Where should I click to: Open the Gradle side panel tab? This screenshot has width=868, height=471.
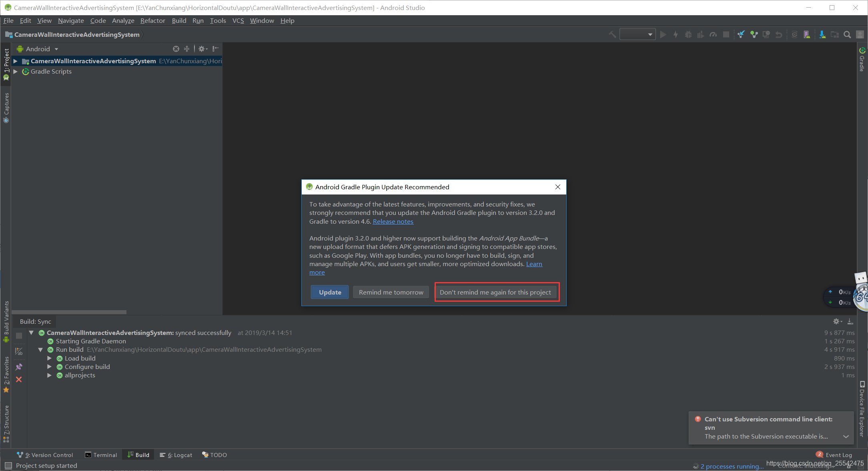[862, 59]
